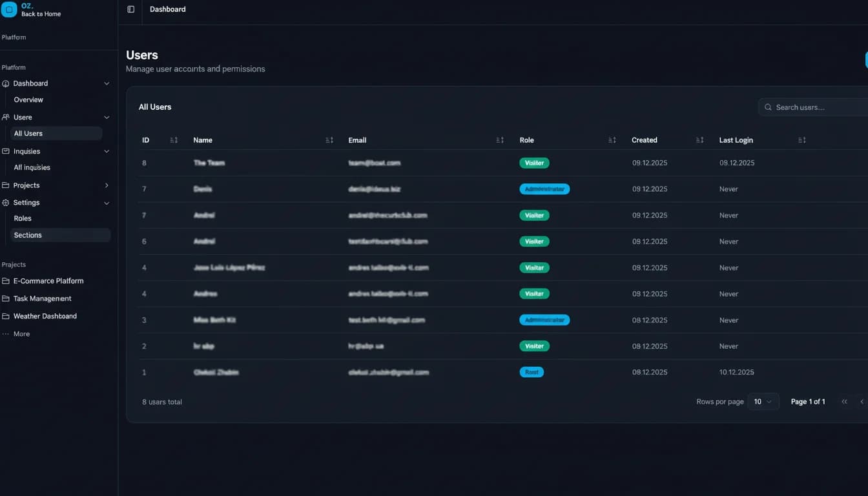Switch to the Sections menu item
This screenshot has width=868, height=496.
coord(28,234)
